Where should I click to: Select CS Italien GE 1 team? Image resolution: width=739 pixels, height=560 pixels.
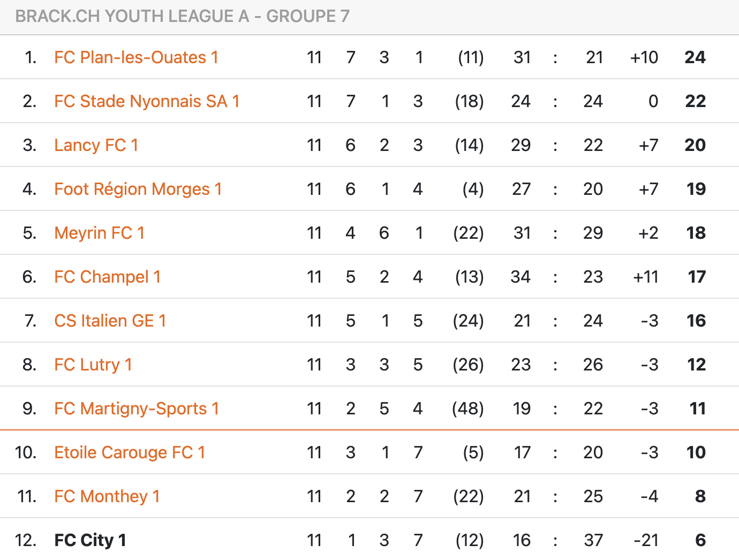point(110,321)
